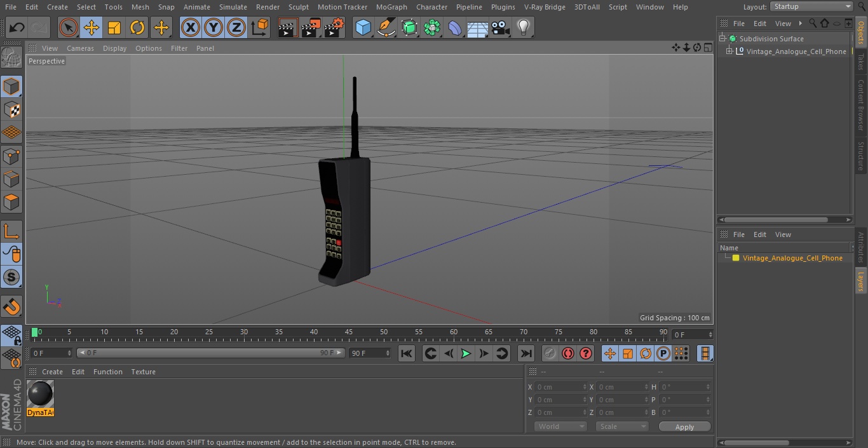Click the Make Editable icon
868x448 pixels.
click(11, 57)
